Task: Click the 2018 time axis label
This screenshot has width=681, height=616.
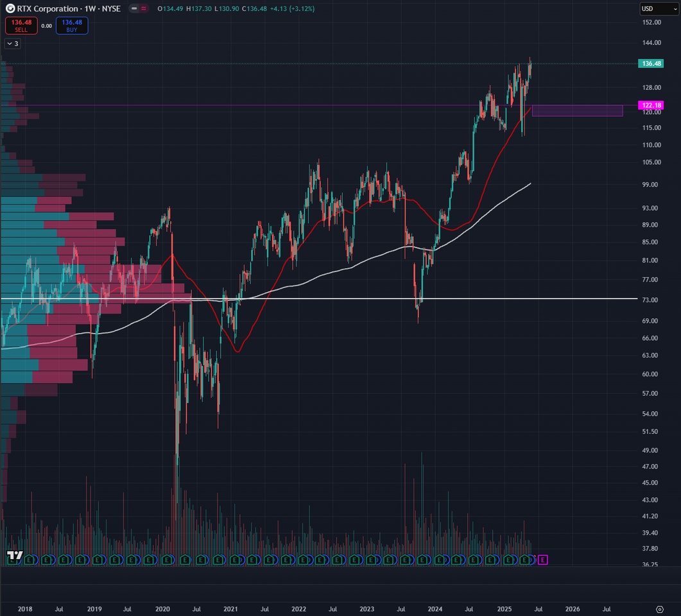Action: (25, 609)
